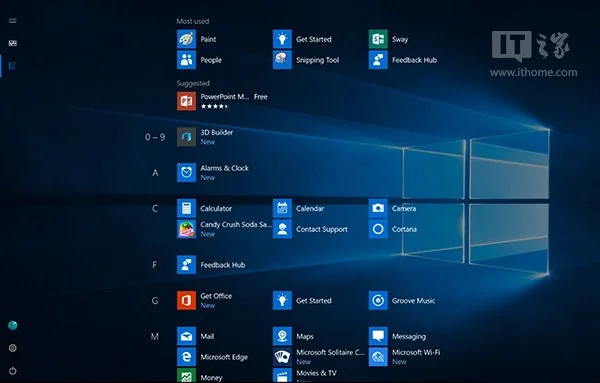Click PowerPoint Mobile star rating
This screenshot has height=383, width=600.
pos(214,106)
